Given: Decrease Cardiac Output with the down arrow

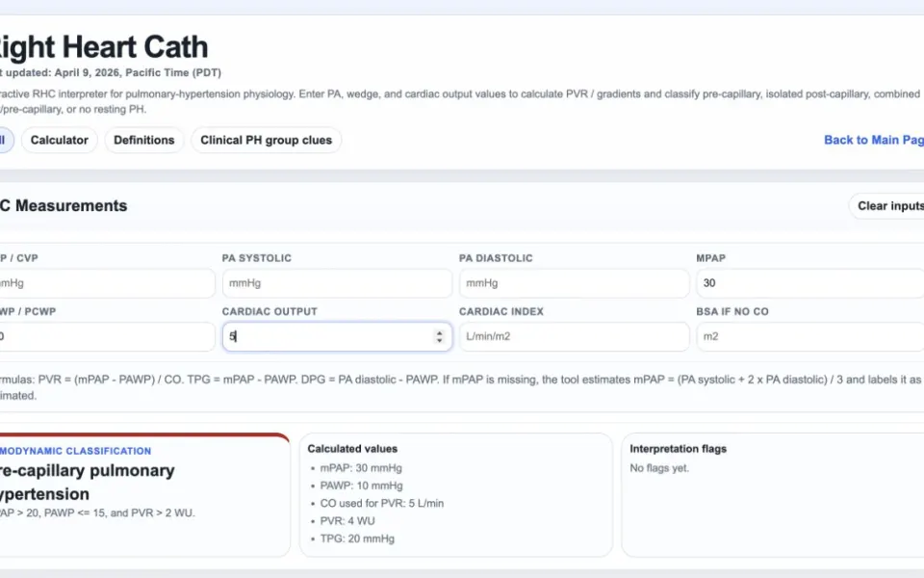Looking at the screenshot, I should (439, 340).
